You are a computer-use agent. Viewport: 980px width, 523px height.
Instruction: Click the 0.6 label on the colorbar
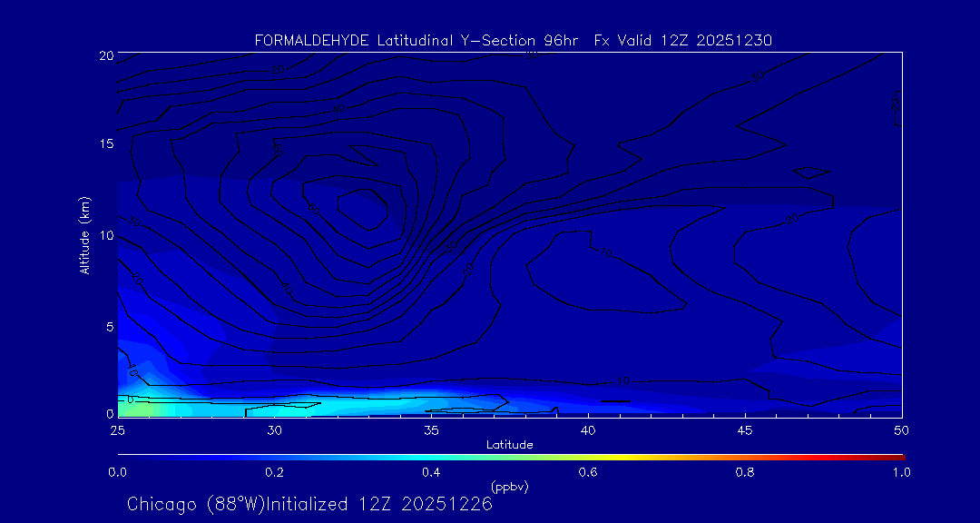[588, 472]
